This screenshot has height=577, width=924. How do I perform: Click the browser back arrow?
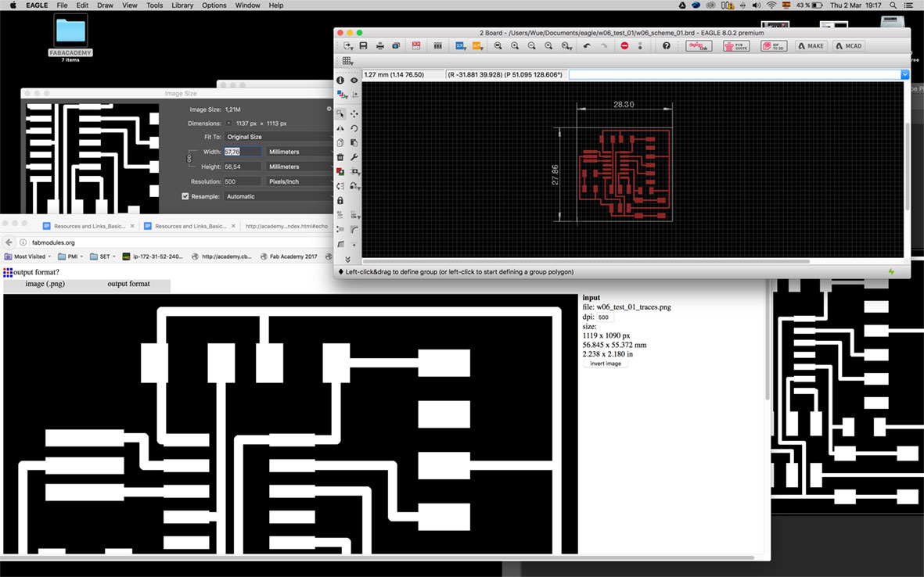pos(9,242)
